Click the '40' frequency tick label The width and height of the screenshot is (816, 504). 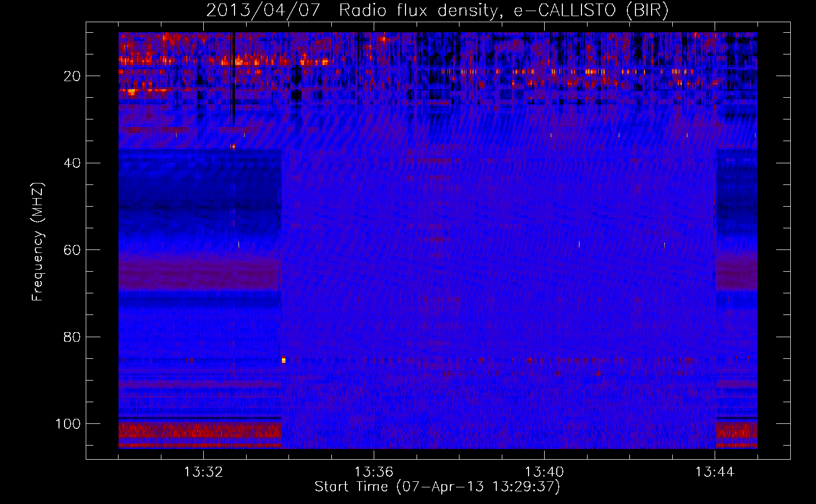72,163
